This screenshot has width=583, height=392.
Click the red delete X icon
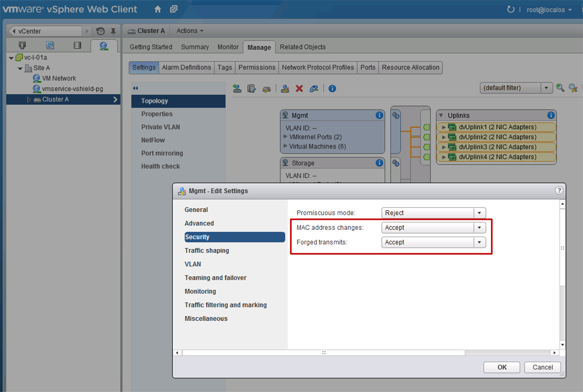coord(299,88)
